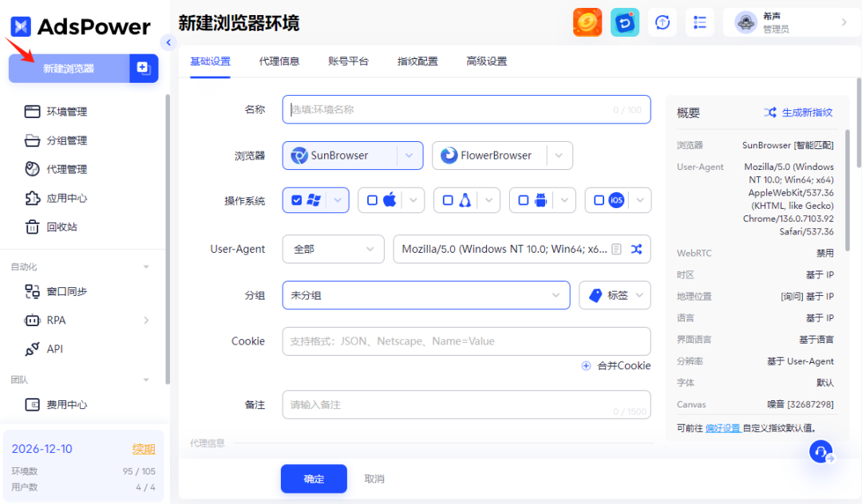
Task: Click the 生成新指纹 link
Action: click(x=807, y=112)
